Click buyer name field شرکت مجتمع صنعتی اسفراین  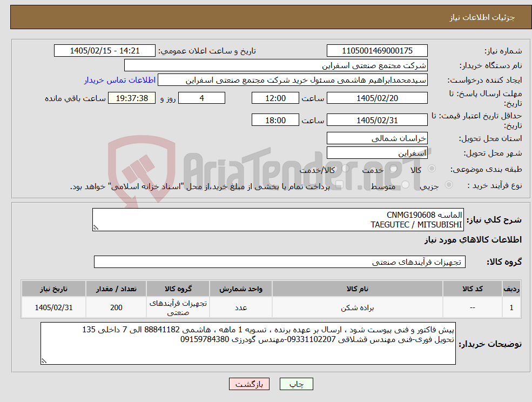click(x=276, y=65)
